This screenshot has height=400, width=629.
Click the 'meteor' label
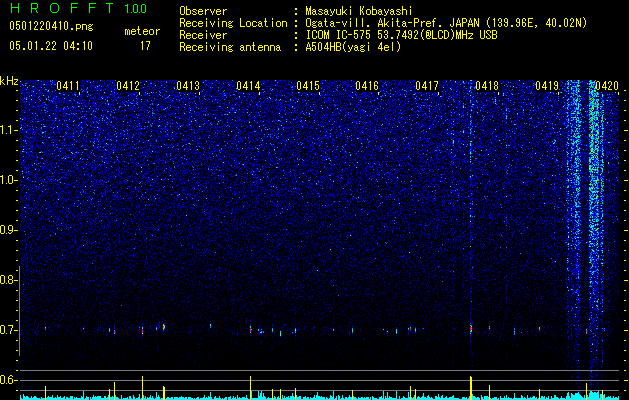coord(142,31)
